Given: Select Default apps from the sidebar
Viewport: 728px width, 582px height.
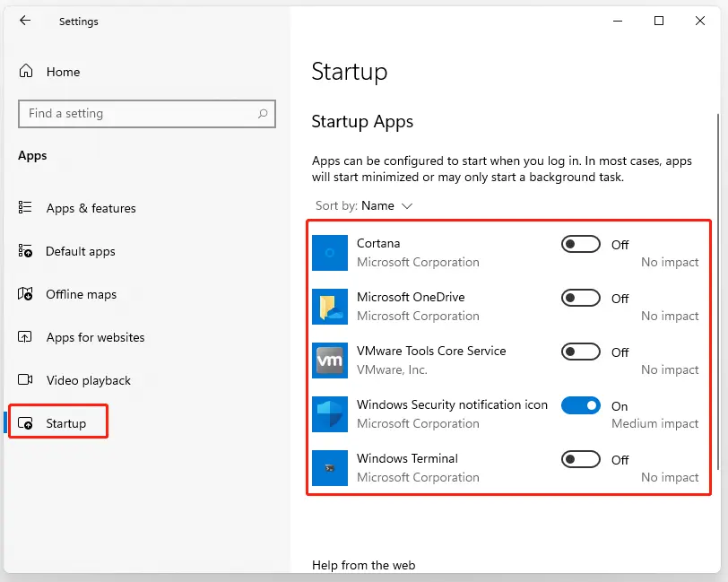Looking at the screenshot, I should [x=80, y=251].
